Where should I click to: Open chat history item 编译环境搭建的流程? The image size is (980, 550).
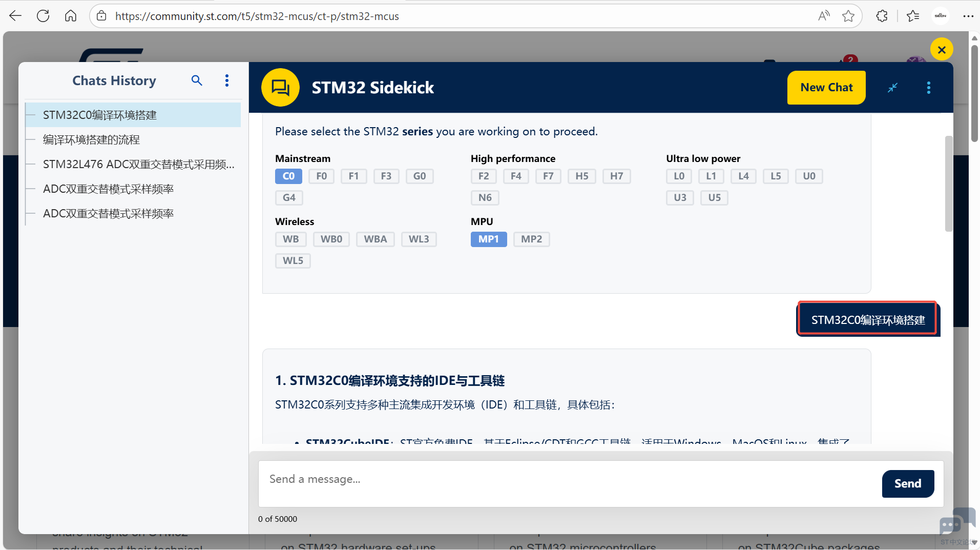click(91, 140)
